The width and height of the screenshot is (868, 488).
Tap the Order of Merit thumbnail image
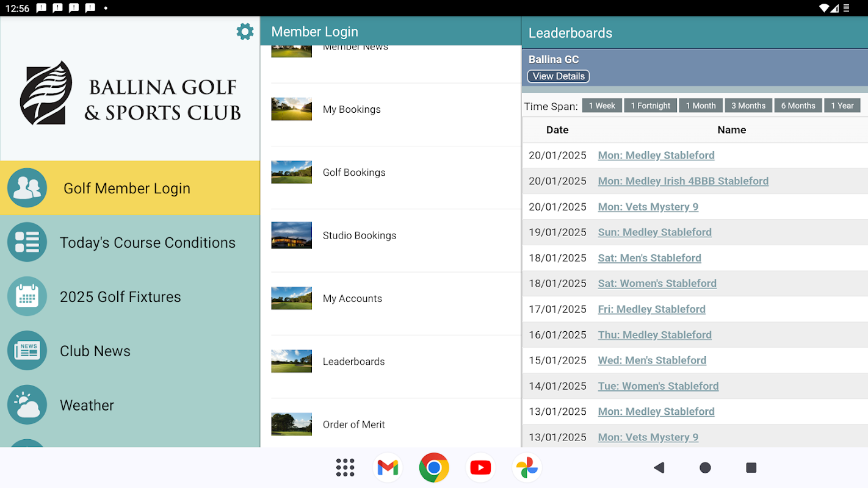[291, 424]
